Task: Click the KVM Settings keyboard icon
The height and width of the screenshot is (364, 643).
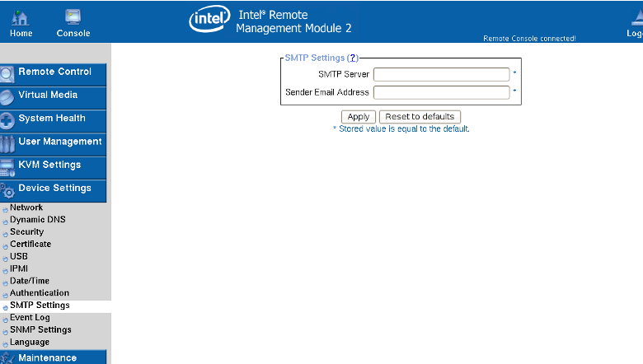Action: (7, 168)
